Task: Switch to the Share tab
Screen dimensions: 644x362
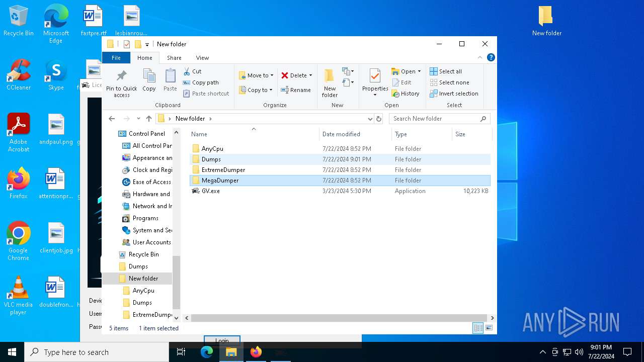Action: [x=174, y=58]
